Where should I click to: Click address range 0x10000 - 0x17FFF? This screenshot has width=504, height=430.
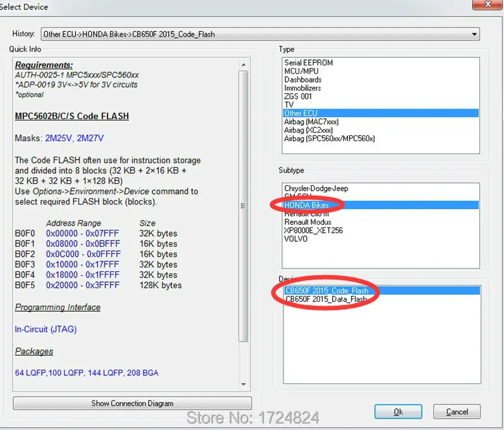click(x=83, y=264)
